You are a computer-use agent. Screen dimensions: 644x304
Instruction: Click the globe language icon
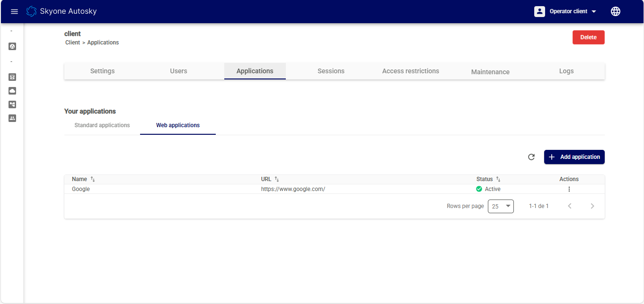point(615,11)
